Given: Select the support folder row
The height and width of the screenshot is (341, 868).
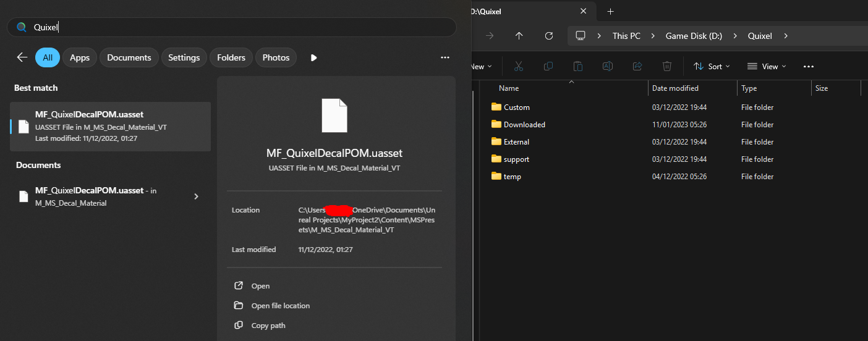Looking at the screenshot, I should [674, 159].
